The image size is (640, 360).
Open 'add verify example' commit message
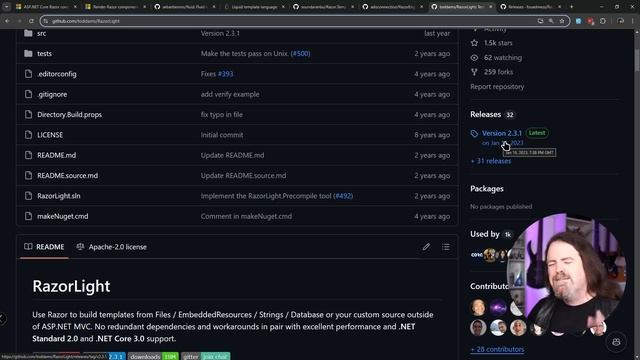click(x=230, y=94)
